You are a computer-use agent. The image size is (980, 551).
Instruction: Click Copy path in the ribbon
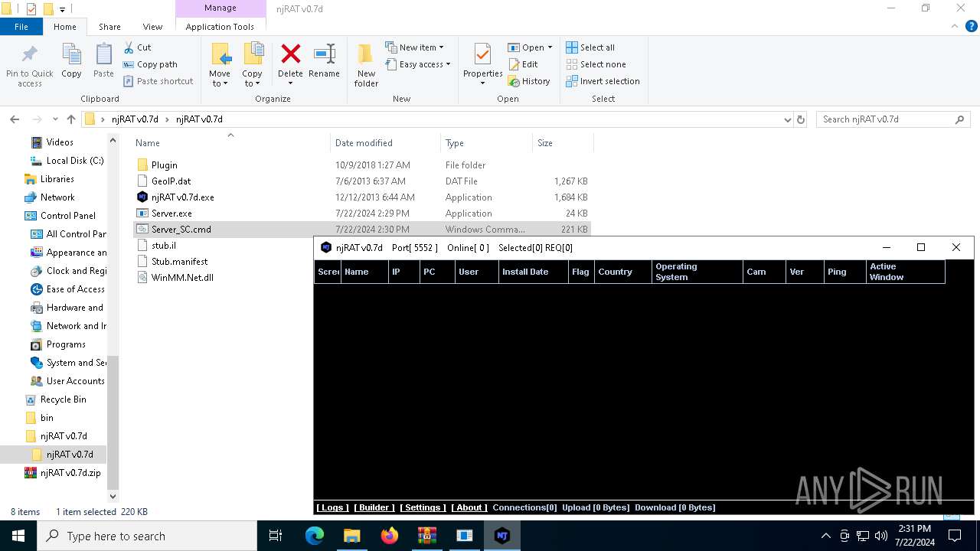(x=151, y=64)
